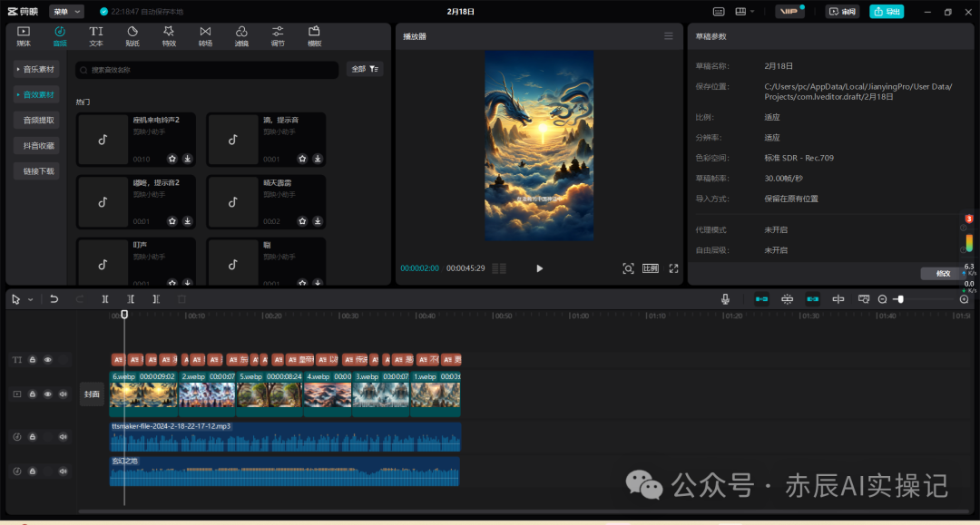
Task: Open the 调节 (Adjust) tab
Action: coord(278,36)
